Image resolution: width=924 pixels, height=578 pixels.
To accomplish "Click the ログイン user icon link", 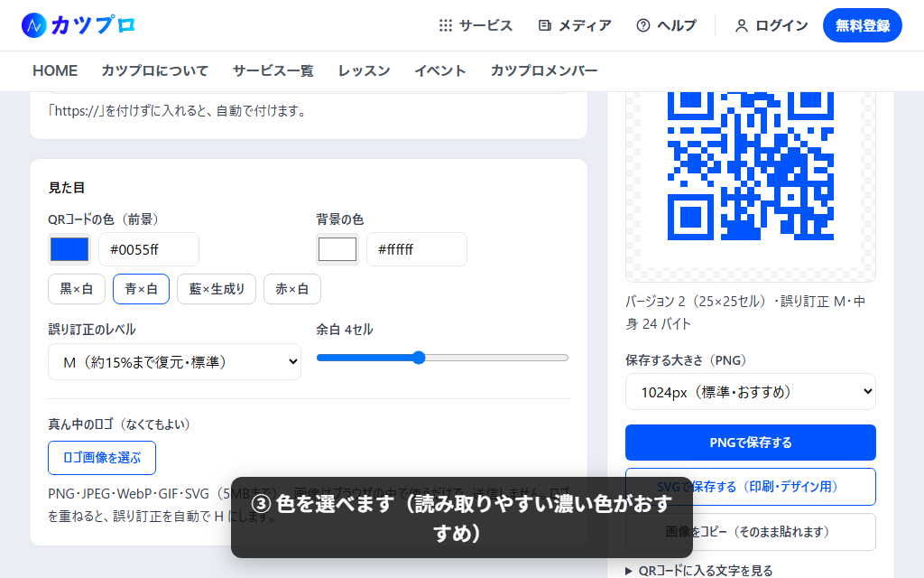I will pos(771,25).
